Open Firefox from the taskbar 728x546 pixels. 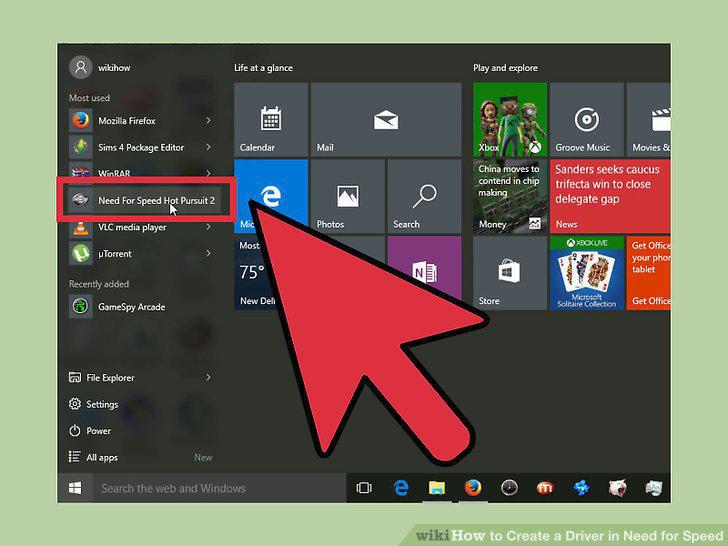coord(473,488)
